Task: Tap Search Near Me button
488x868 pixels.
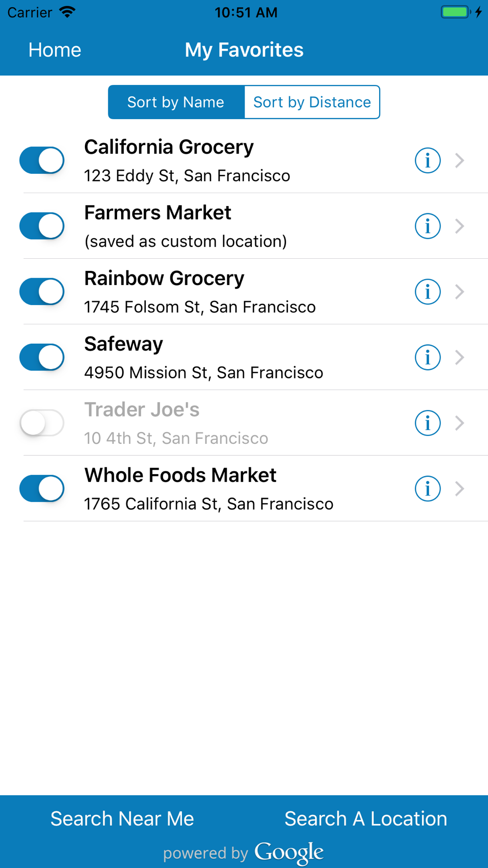Action: click(x=122, y=819)
